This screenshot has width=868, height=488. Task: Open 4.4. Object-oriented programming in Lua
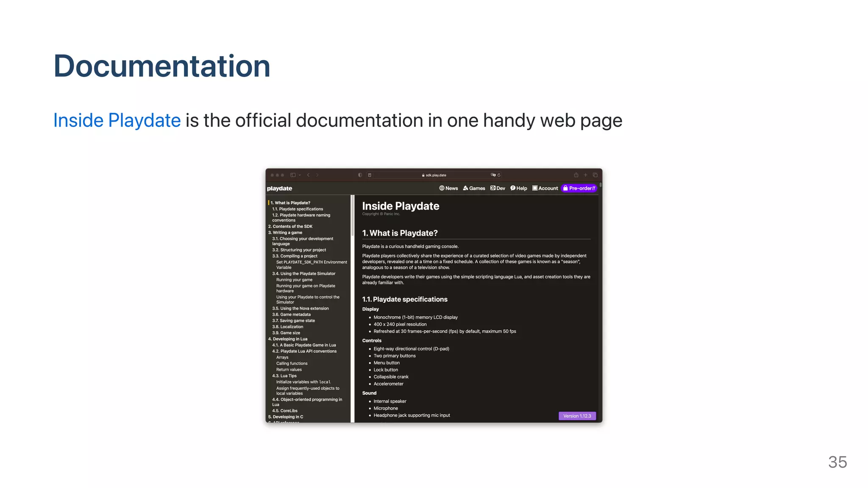pyautogui.click(x=307, y=402)
